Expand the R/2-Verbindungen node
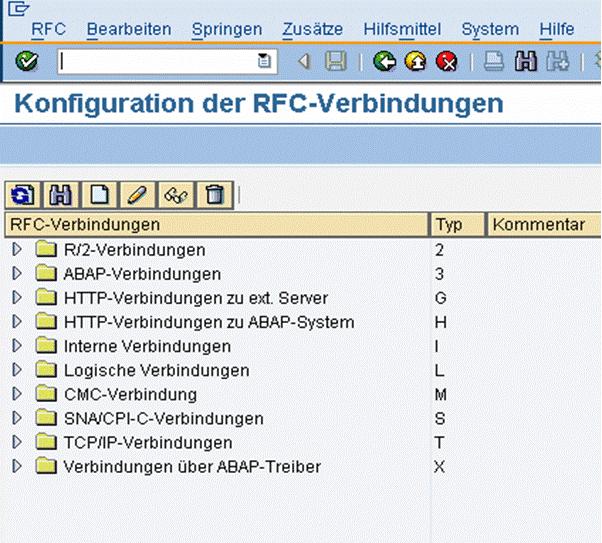602x543 pixels. coord(17,250)
